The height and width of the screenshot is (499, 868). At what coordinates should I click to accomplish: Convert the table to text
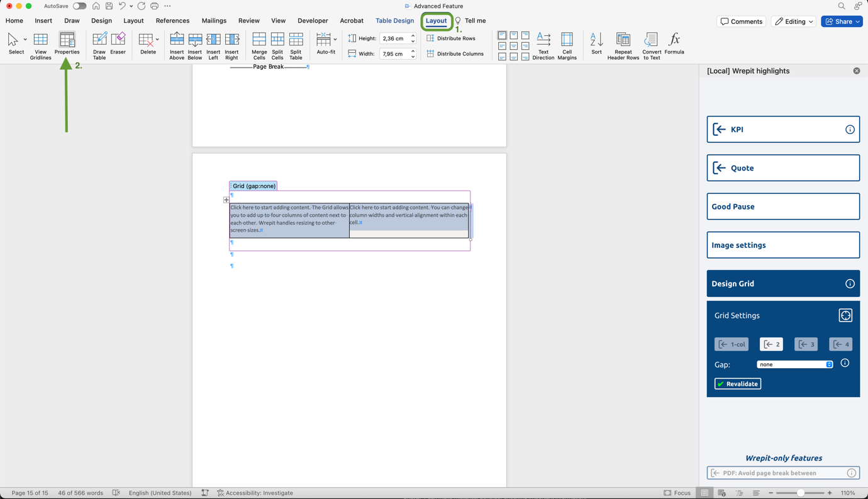tap(652, 46)
